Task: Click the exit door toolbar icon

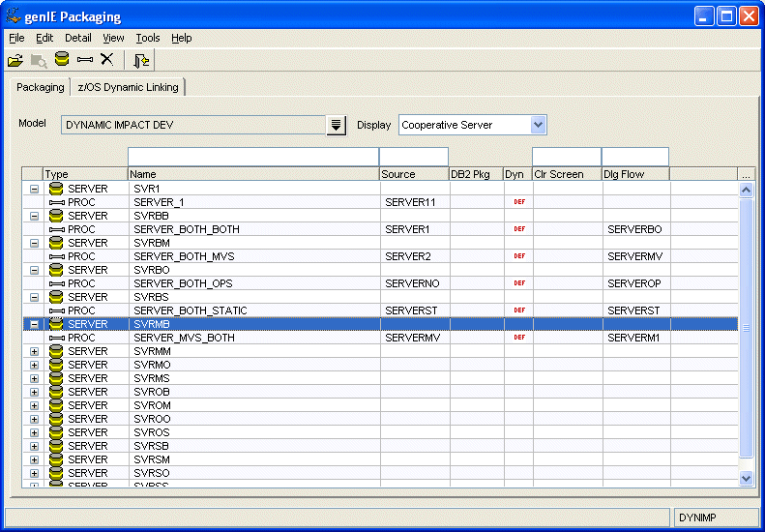Action: coord(141,60)
